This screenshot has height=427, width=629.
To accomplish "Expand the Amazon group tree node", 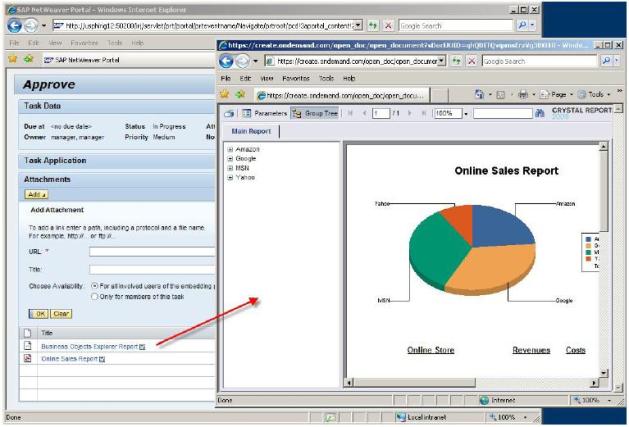I will (x=230, y=149).
